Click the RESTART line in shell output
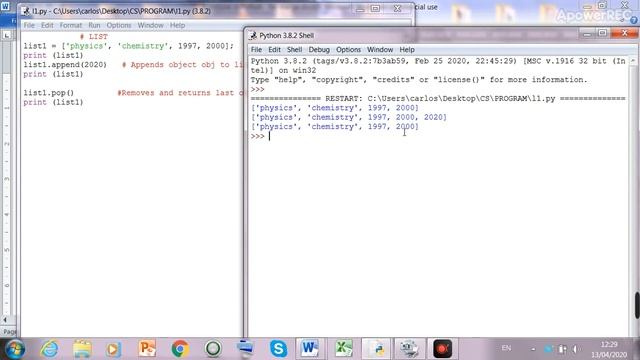640x360 pixels. (x=438, y=99)
